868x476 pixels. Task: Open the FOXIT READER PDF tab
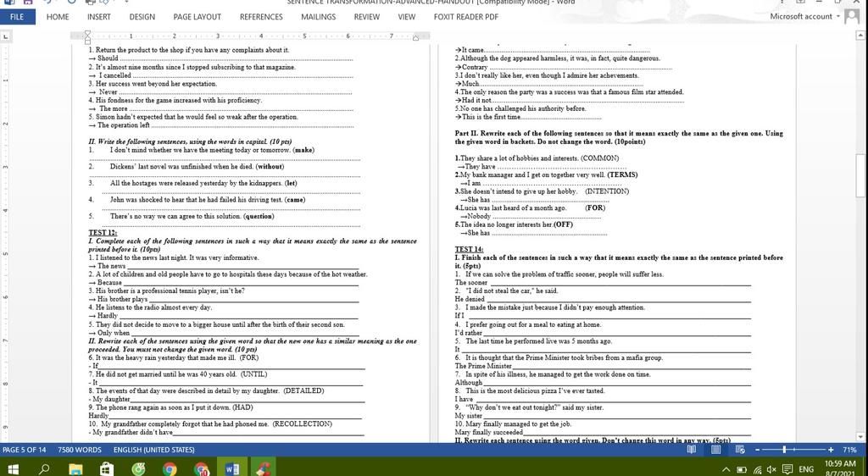point(466,17)
